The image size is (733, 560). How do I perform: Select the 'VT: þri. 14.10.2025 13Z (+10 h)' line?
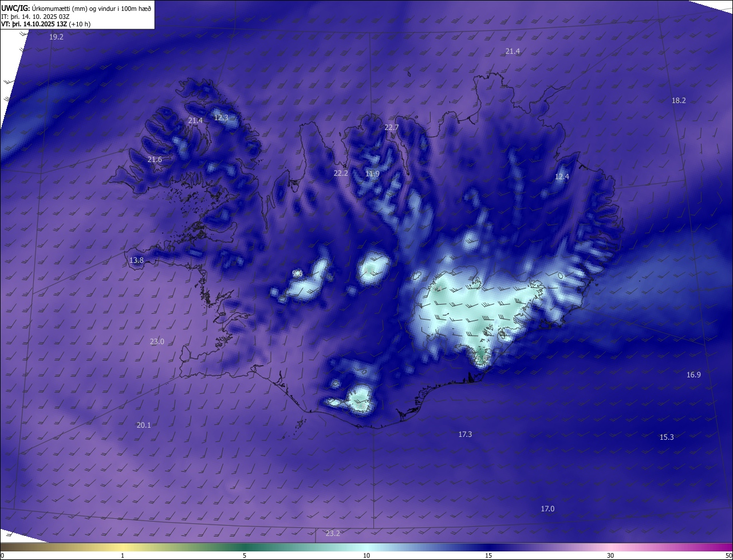pyautogui.click(x=46, y=24)
